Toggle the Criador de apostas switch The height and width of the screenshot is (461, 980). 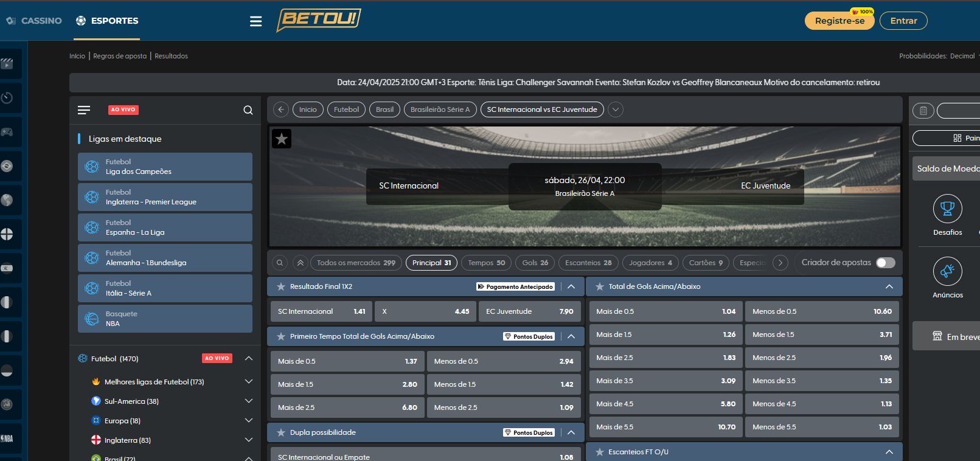(886, 263)
